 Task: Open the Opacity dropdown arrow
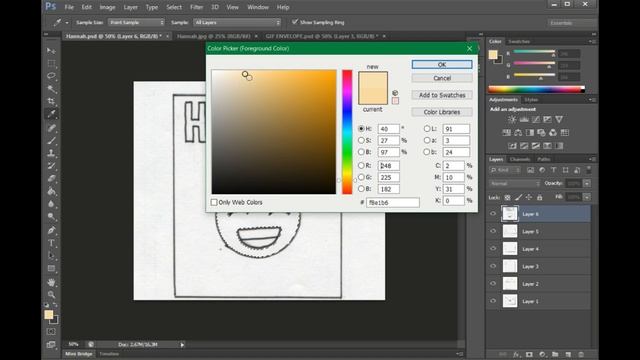pyautogui.click(x=587, y=184)
